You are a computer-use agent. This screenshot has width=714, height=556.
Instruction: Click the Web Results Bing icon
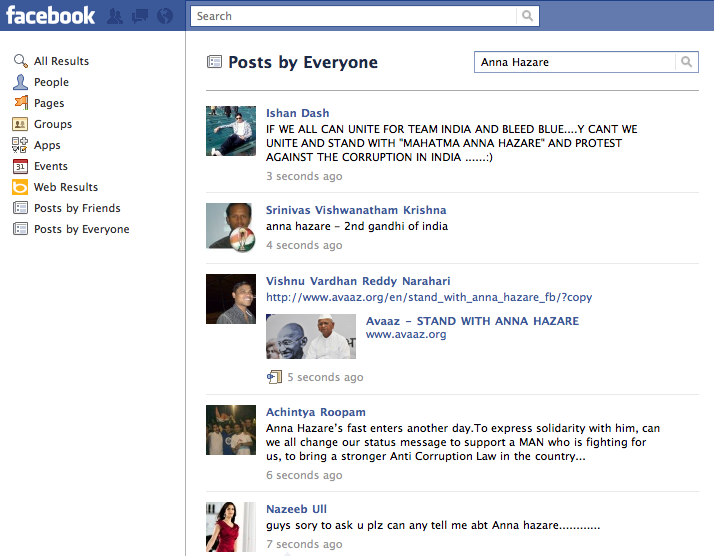[x=20, y=187]
